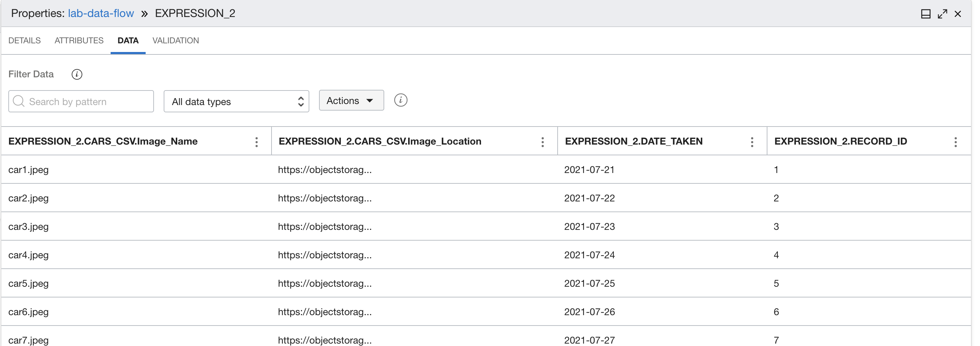Select the car1.jpeg row cell

(x=28, y=170)
